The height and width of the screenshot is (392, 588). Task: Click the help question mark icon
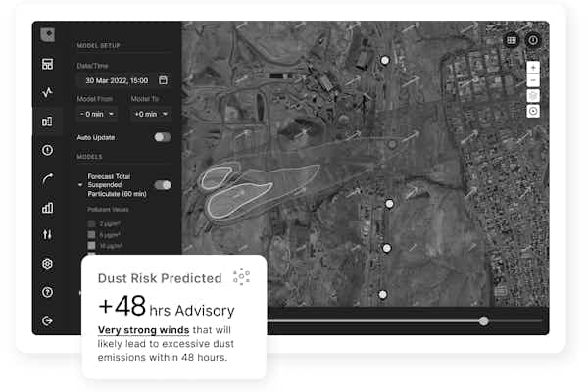(47, 292)
